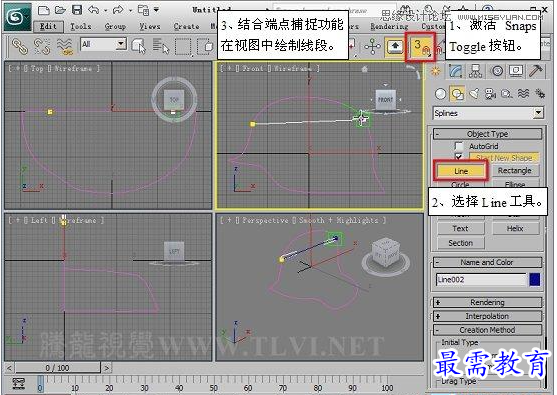Click the Rectangle shape button

514,171
